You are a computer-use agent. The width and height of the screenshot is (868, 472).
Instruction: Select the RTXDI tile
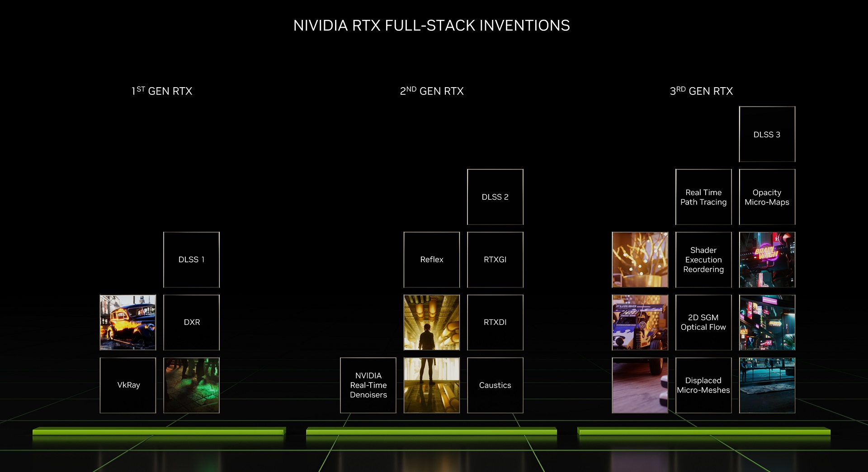[495, 322]
